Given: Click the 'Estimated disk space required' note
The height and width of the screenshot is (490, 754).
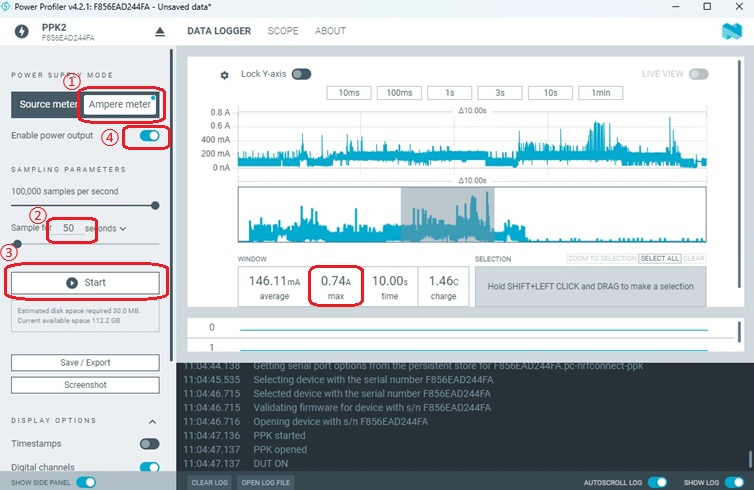Looking at the screenshot, I should pyautogui.click(x=85, y=315).
